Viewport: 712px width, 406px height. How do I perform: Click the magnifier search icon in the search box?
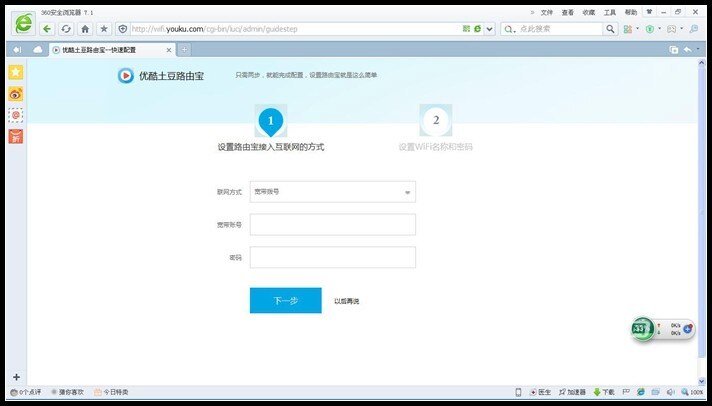pos(611,29)
